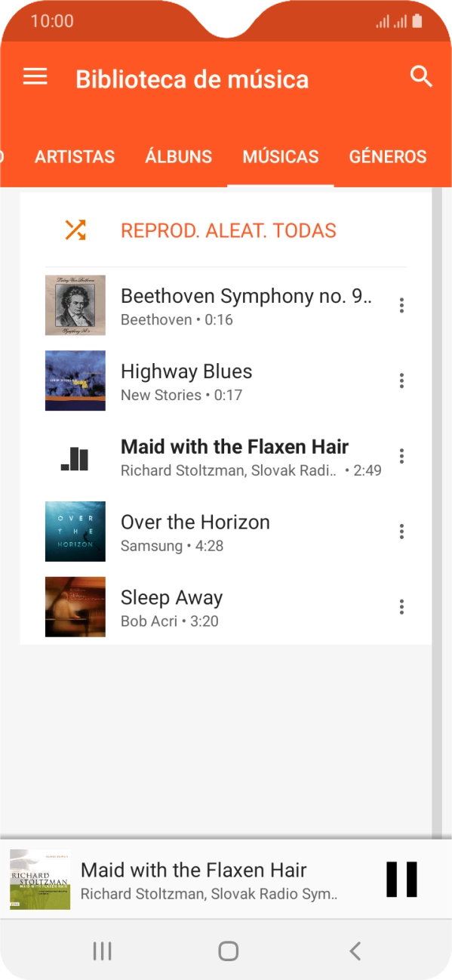This screenshot has width=452, height=980.
Task: Open options menu for Over the Horizon
Action: coord(401,532)
